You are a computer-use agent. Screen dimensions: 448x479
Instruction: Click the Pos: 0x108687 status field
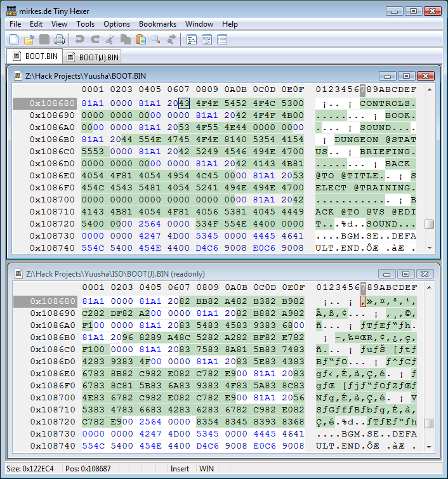pyautogui.click(x=88, y=469)
